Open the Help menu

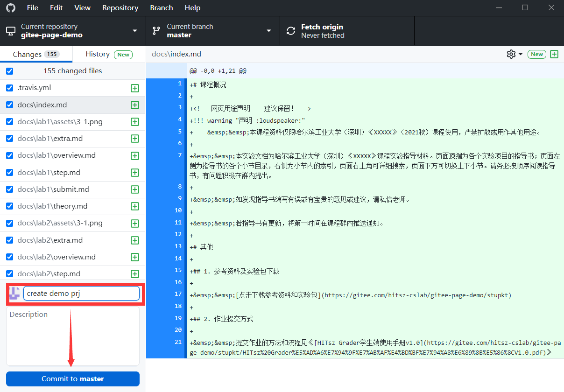point(192,7)
